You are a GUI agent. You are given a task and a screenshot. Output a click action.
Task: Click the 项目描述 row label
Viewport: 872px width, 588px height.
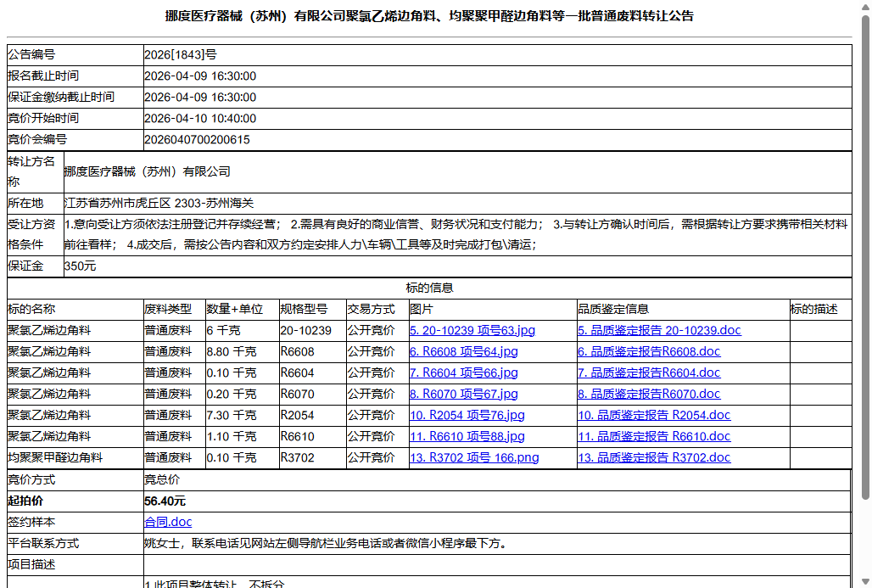pos(31,564)
